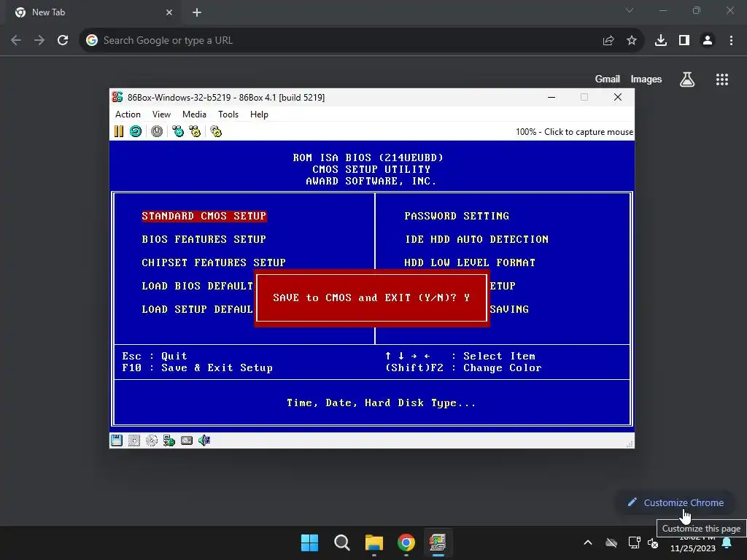Open File Explorer from taskbar

[374, 542]
